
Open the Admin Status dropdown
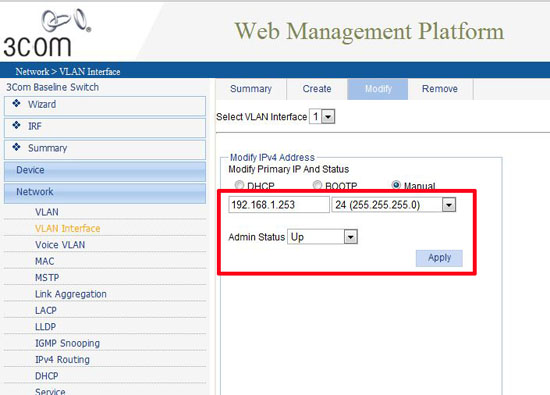(322, 237)
